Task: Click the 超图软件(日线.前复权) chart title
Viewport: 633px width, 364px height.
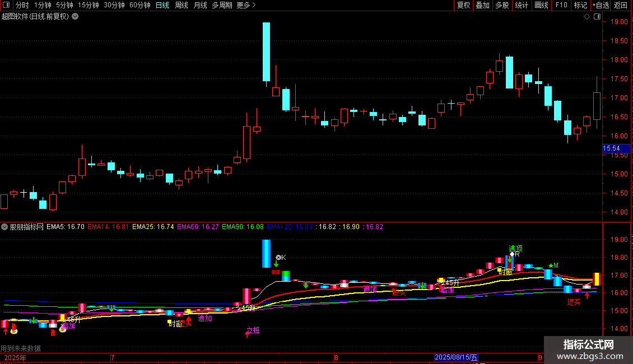Action: point(35,17)
